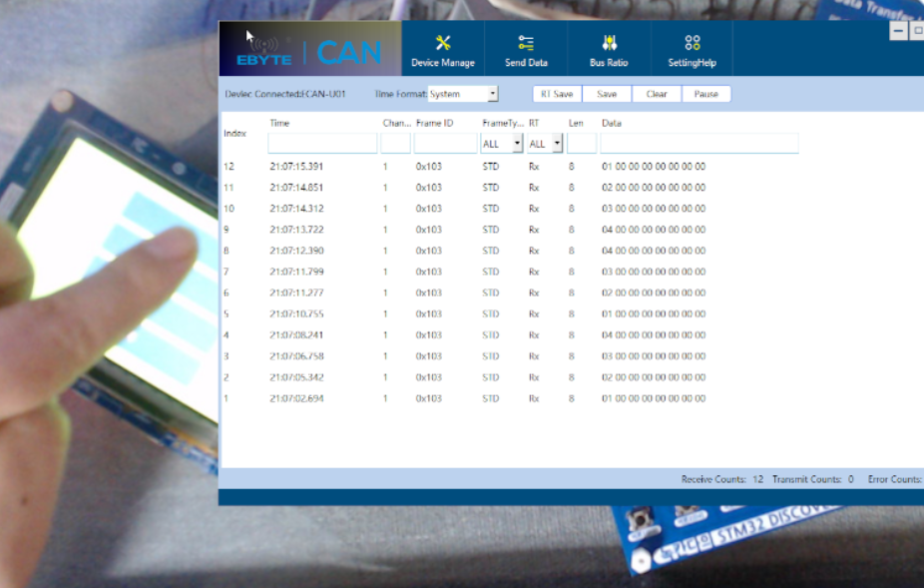
Task: Open SettingHelp menu
Action: tap(692, 50)
